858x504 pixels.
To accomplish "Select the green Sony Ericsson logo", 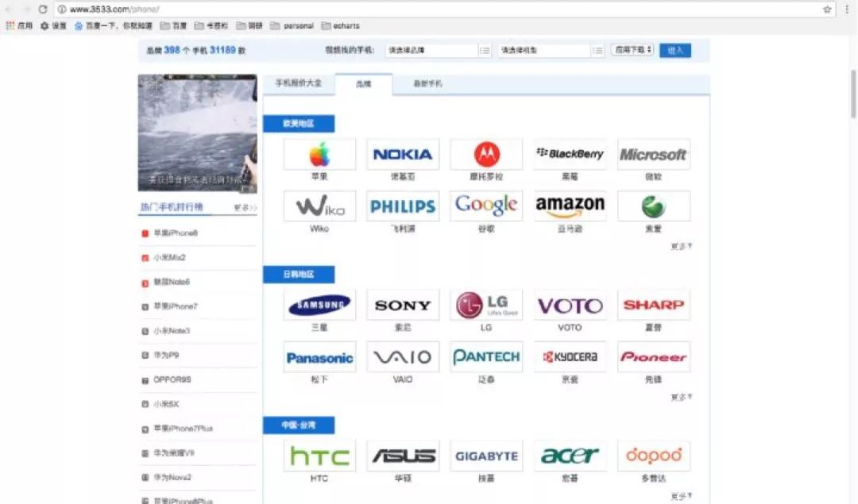I will point(653,206).
